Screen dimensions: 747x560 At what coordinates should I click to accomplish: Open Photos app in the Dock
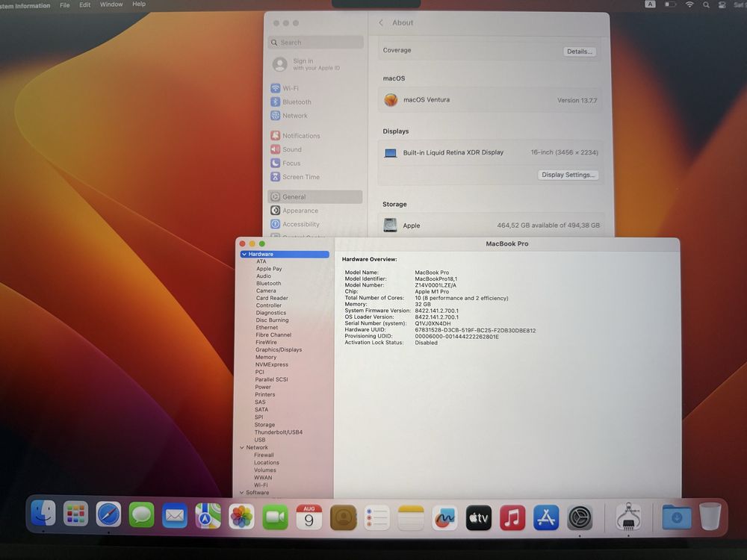click(241, 516)
